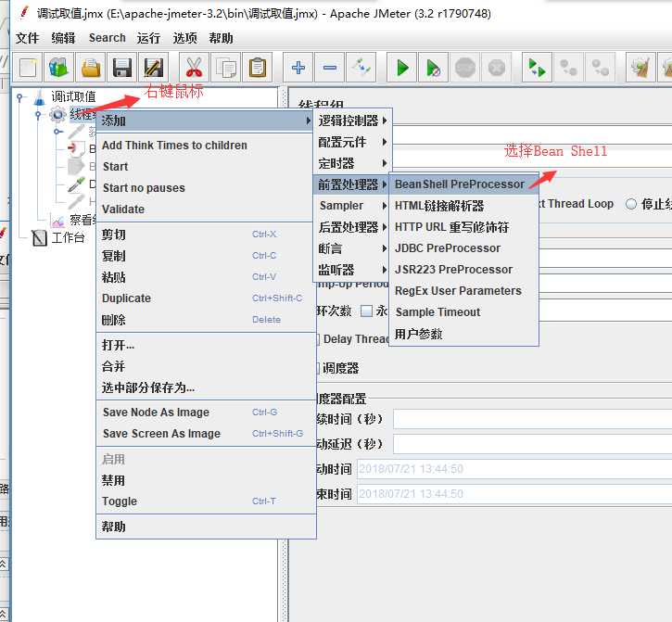672x622 pixels.
Task: Click the Collapse All minus icon
Action: (330, 68)
